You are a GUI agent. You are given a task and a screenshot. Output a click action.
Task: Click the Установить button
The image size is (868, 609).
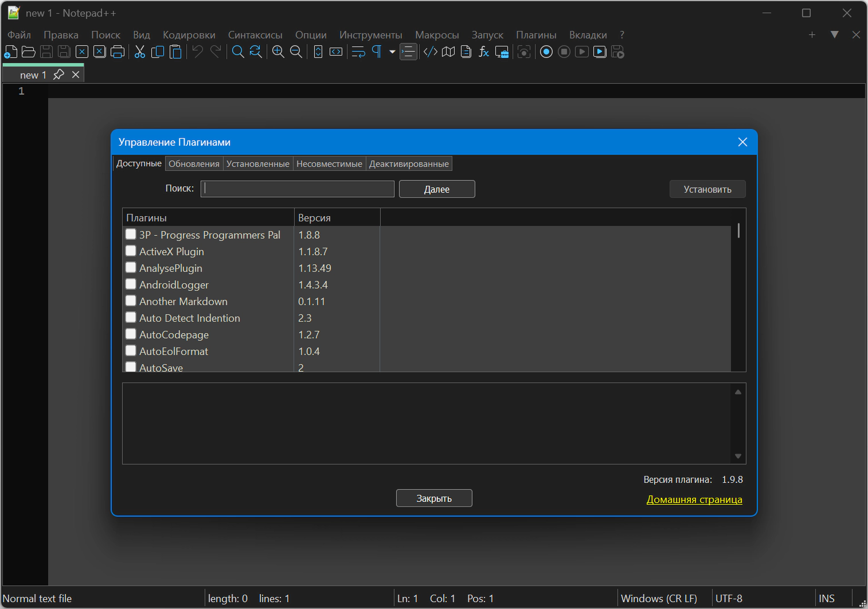click(707, 189)
